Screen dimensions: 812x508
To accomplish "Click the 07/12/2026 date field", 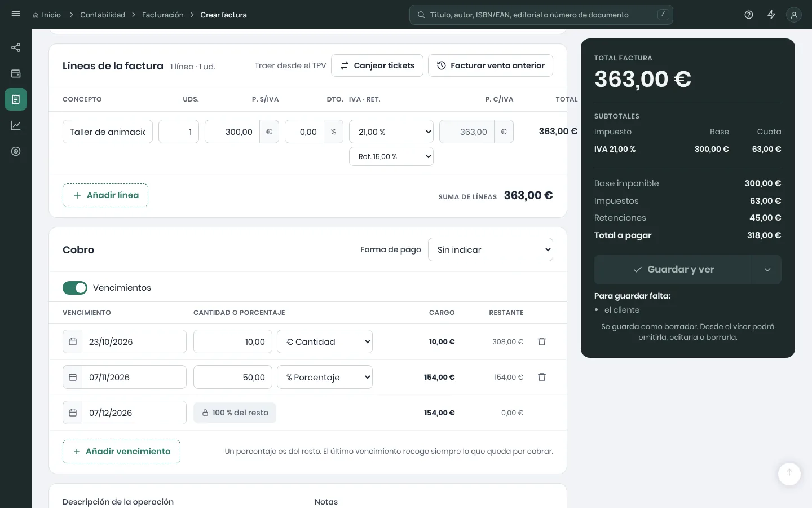I will tap(134, 413).
